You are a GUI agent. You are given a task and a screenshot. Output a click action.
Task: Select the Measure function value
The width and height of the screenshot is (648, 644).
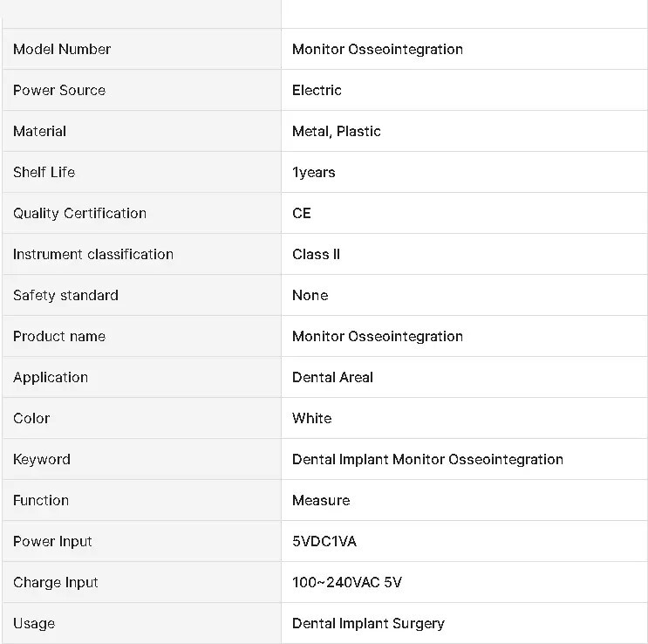321,500
